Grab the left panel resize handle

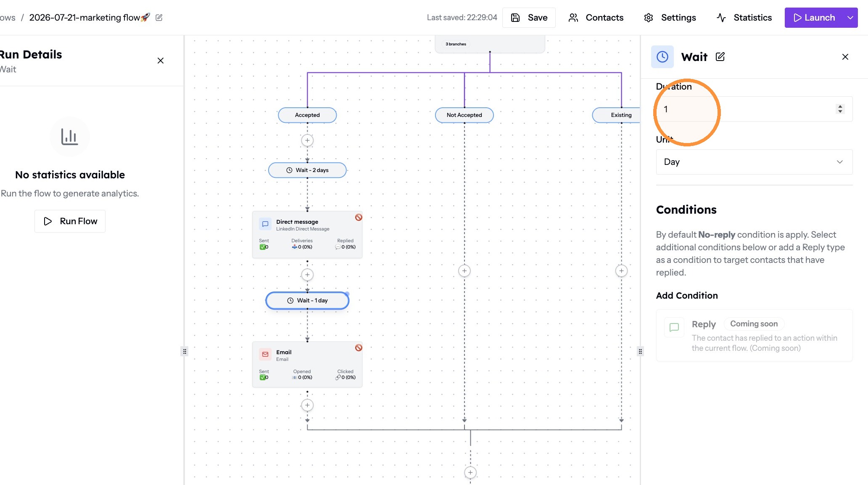185,351
